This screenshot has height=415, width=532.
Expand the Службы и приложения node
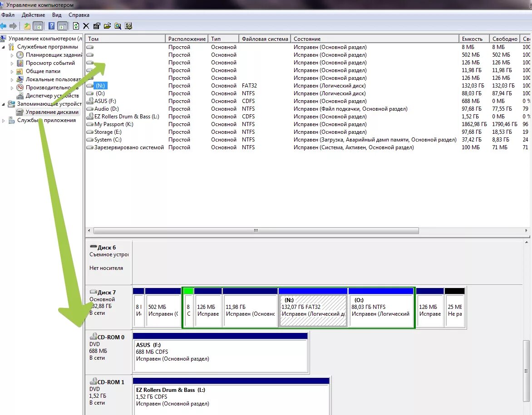pos(3,120)
